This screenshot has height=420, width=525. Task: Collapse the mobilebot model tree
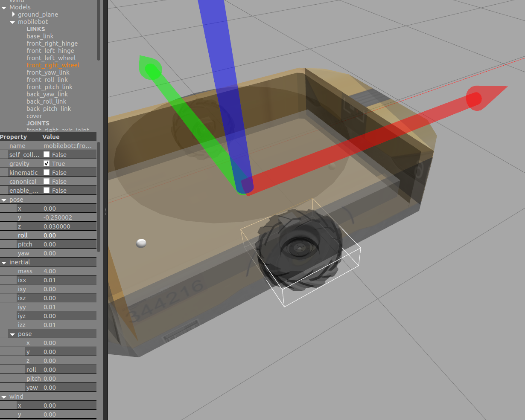coord(12,22)
